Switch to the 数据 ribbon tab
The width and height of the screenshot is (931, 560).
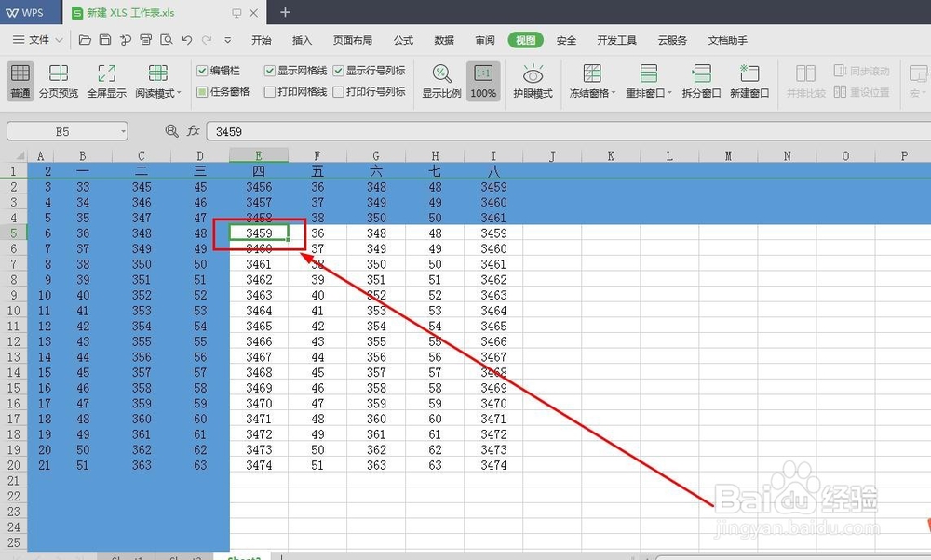click(x=443, y=40)
